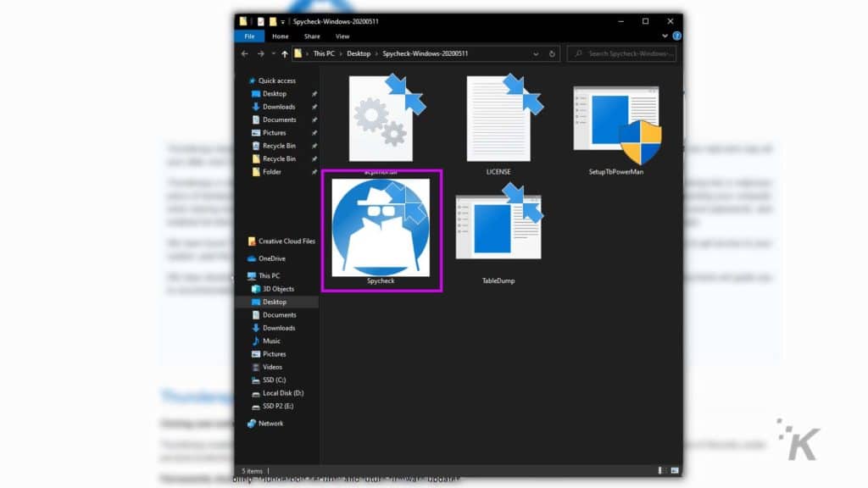Open the Spycheck application file

[381, 229]
